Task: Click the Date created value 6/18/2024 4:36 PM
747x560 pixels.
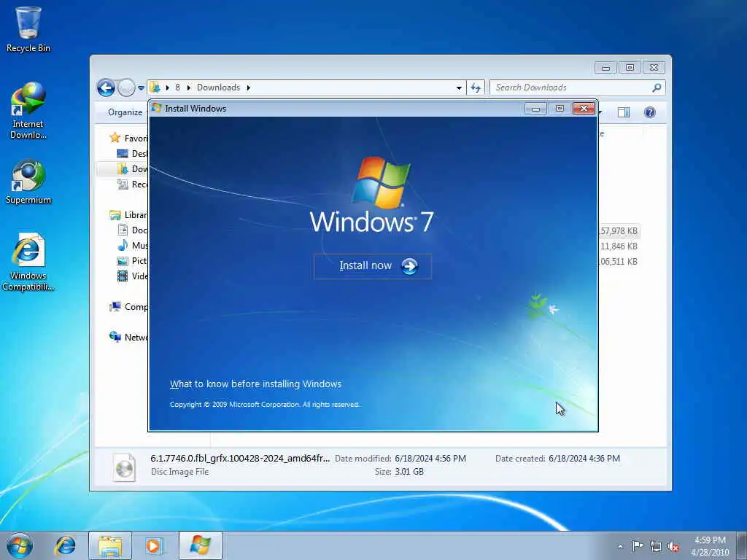Action: [x=584, y=458]
